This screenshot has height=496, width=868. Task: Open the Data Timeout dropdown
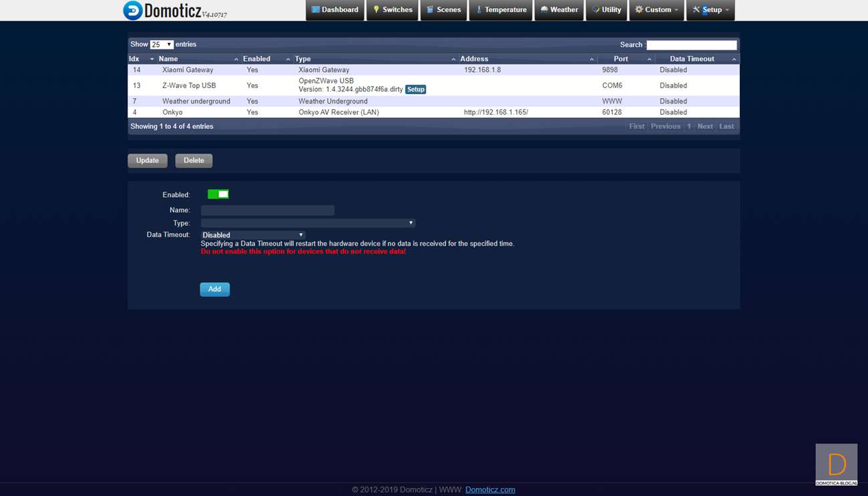pos(253,235)
